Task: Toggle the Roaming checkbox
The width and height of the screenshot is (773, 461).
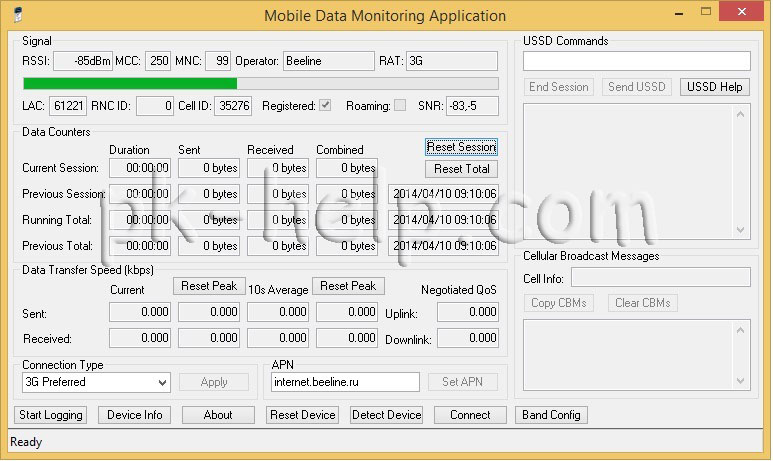Action: coord(400,105)
